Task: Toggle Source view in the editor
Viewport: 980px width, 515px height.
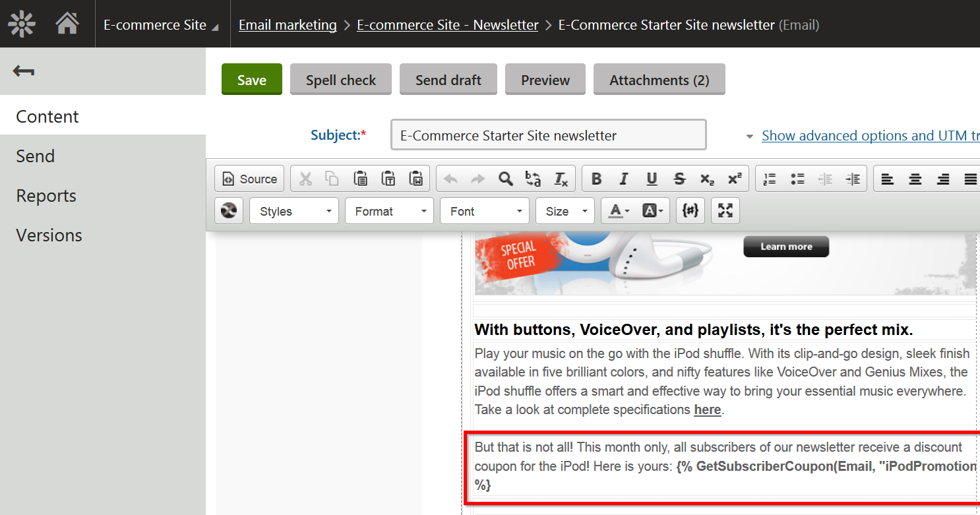Action: tap(249, 179)
